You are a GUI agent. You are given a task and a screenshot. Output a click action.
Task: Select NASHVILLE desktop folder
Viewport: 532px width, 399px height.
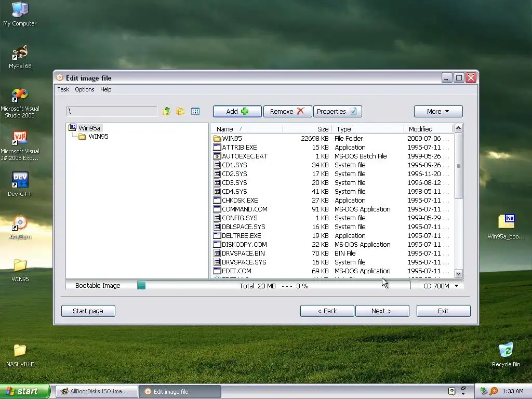point(20,355)
